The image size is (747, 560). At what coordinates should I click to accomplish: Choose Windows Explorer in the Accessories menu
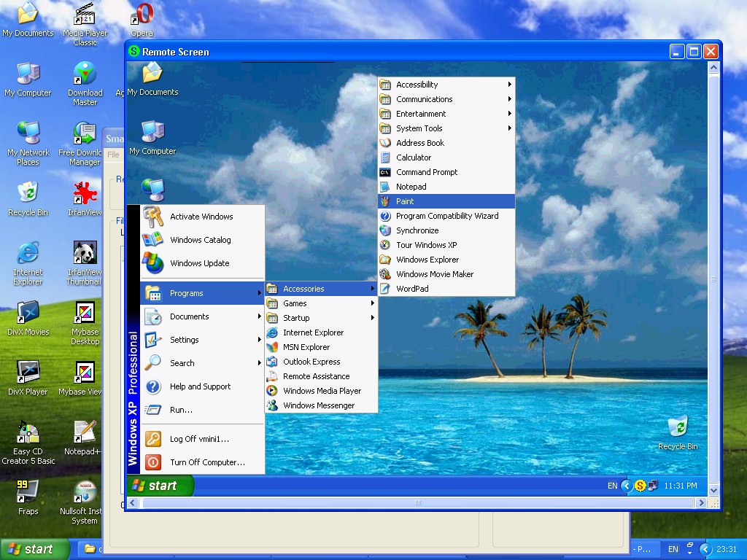[446, 260]
